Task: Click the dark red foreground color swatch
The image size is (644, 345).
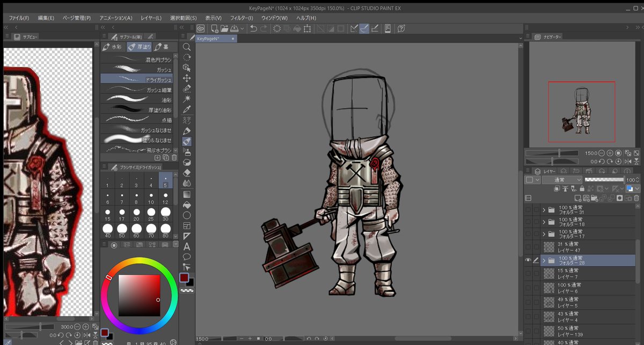Action: (x=184, y=277)
